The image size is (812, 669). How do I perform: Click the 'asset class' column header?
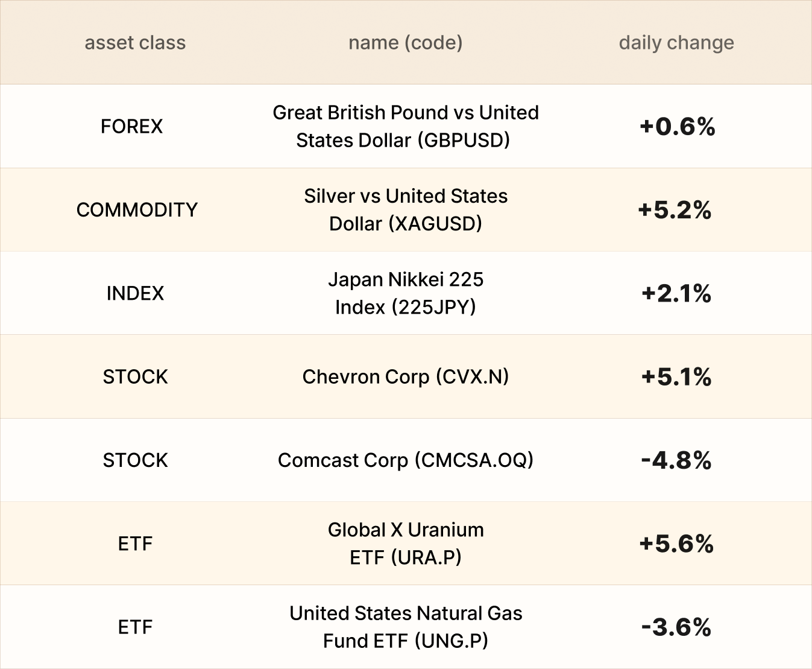click(135, 43)
